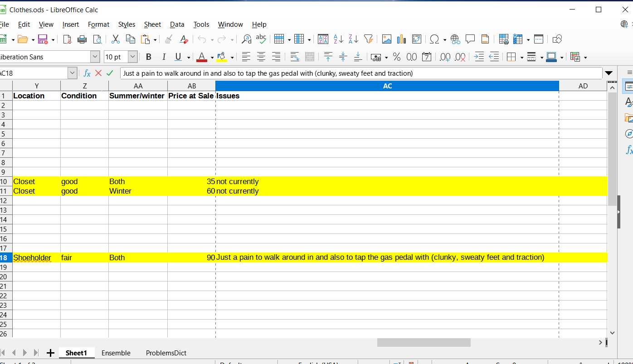Open the Sort dialog

pyautogui.click(x=323, y=39)
